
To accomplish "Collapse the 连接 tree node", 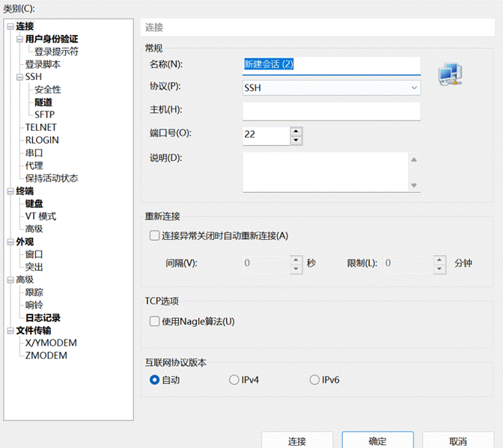I will click(10, 26).
